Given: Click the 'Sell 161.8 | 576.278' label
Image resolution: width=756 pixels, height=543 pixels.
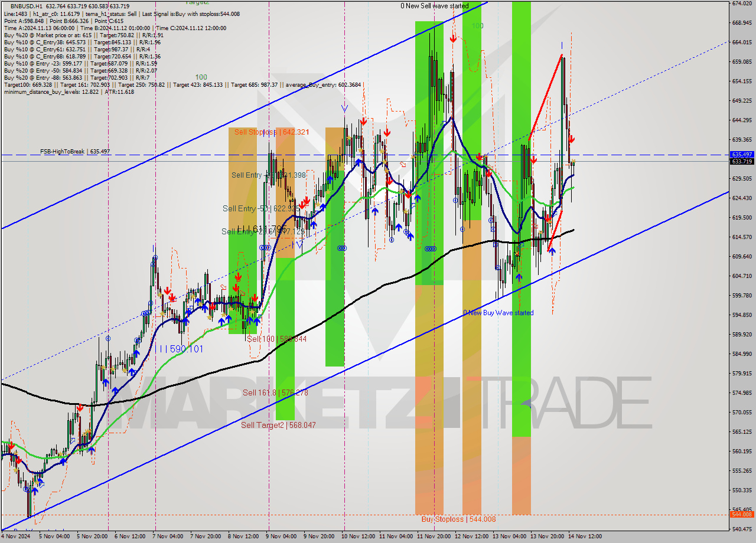Looking at the screenshot, I should [x=275, y=392].
